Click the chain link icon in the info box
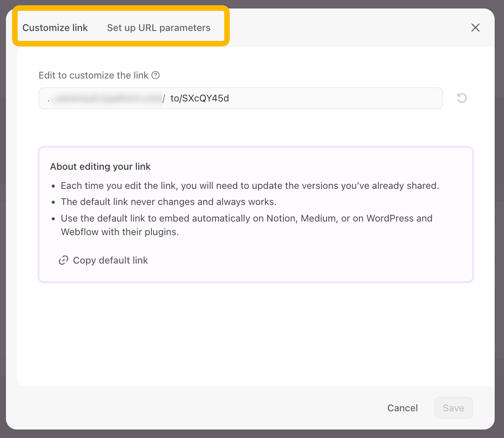 pyautogui.click(x=64, y=260)
